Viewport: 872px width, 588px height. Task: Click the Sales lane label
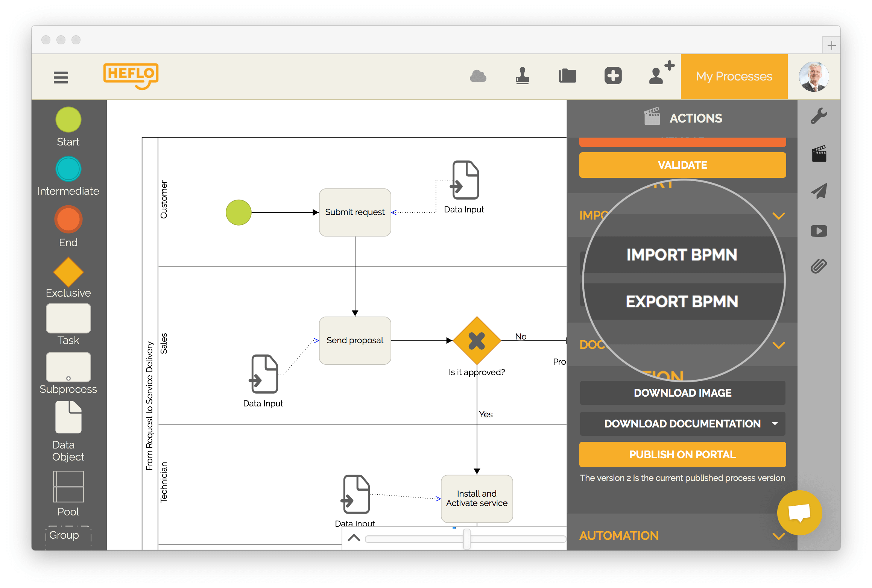pyautogui.click(x=164, y=343)
